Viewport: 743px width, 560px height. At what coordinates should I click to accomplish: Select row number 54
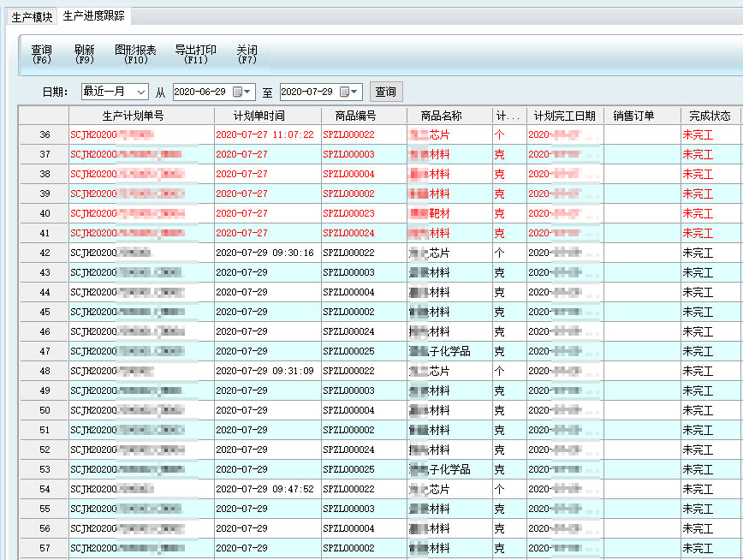pyautogui.click(x=45, y=489)
